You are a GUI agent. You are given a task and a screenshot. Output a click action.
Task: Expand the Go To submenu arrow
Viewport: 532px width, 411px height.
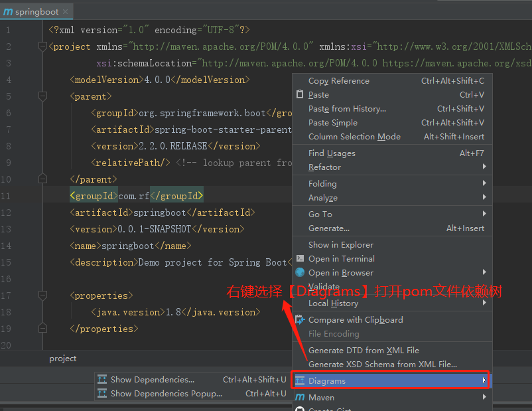[484, 214]
